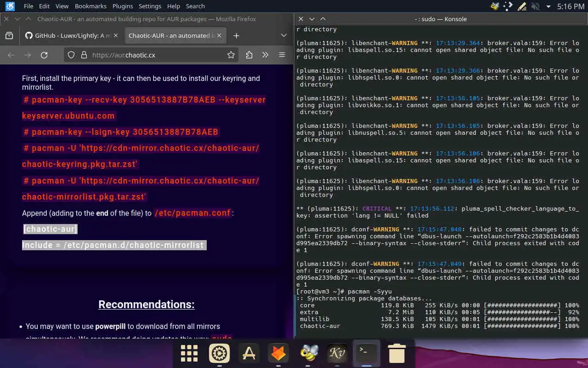This screenshot has width=588, height=368.
Task: Open Firefox View from the tab bar
Action: click(9, 35)
